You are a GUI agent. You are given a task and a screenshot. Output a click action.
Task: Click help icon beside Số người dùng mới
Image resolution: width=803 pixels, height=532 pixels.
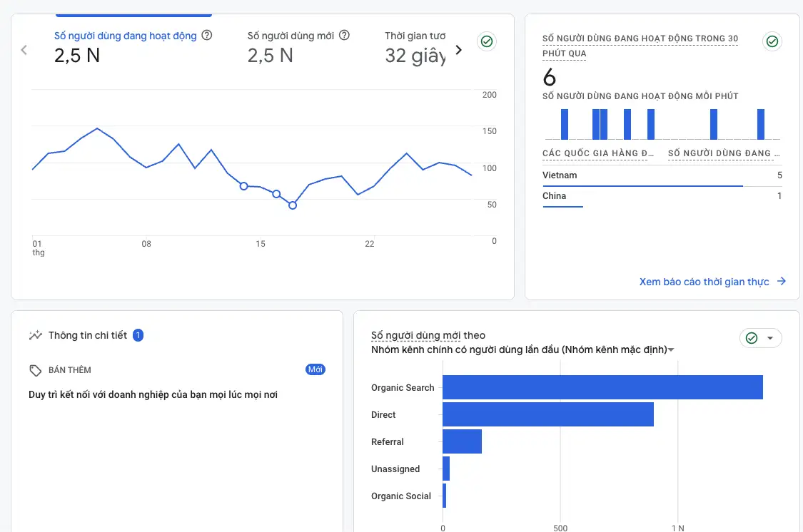point(344,36)
